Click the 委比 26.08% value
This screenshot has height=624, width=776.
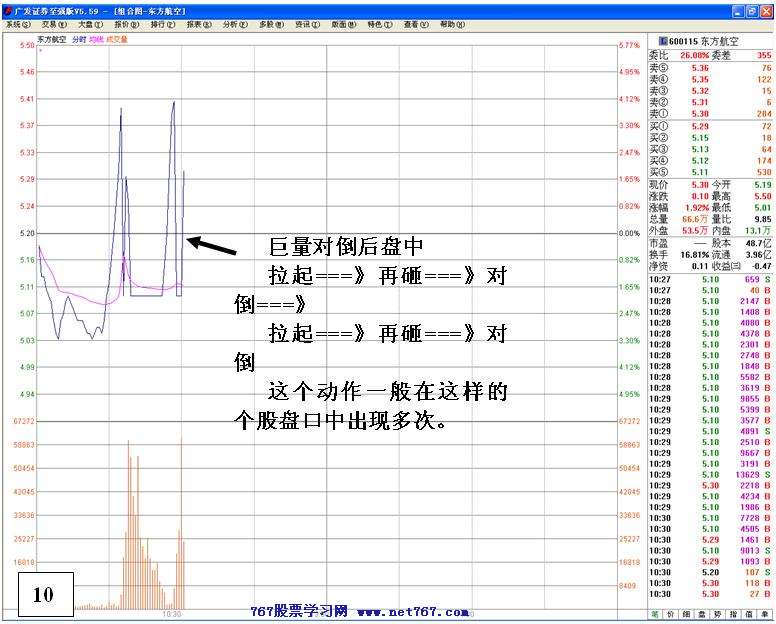tap(694, 55)
